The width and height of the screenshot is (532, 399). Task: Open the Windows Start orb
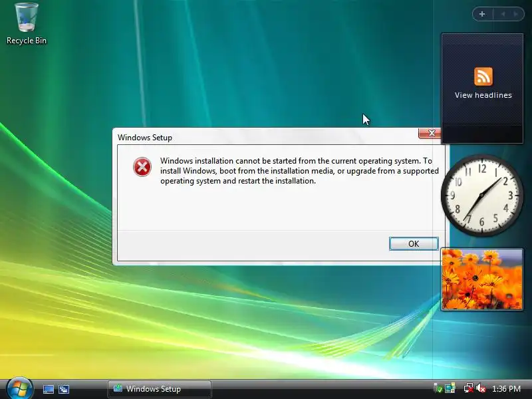[19, 388]
